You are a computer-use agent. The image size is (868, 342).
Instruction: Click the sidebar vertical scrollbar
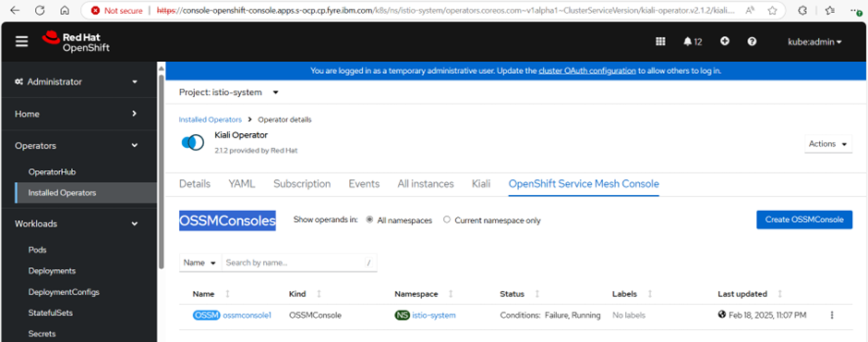[161, 172]
